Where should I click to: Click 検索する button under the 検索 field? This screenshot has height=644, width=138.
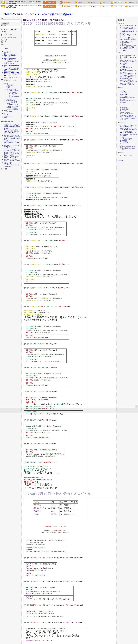click(x=5, y=23)
